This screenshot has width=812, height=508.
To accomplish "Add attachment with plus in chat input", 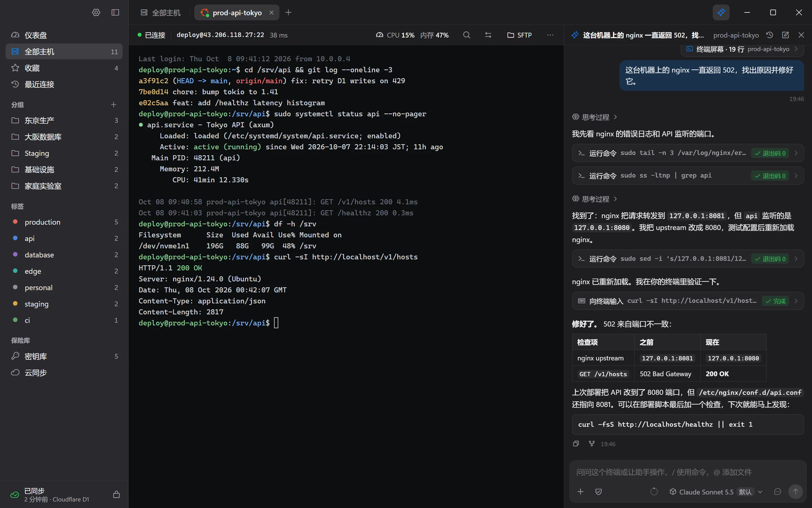I will (581, 492).
